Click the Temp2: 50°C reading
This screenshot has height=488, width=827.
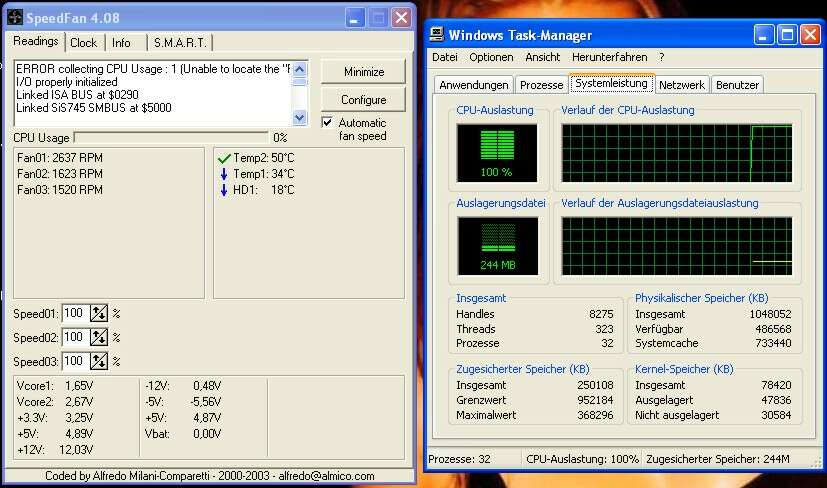pyautogui.click(x=263, y=158)
